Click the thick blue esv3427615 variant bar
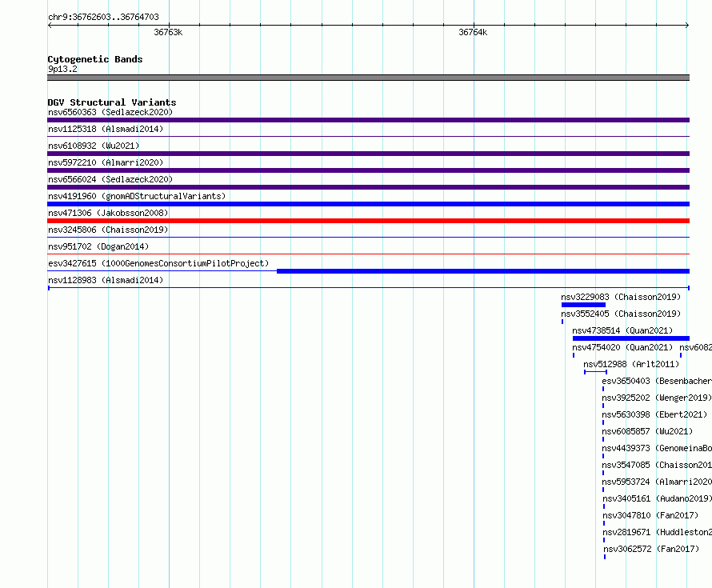 tap(483, 271)
